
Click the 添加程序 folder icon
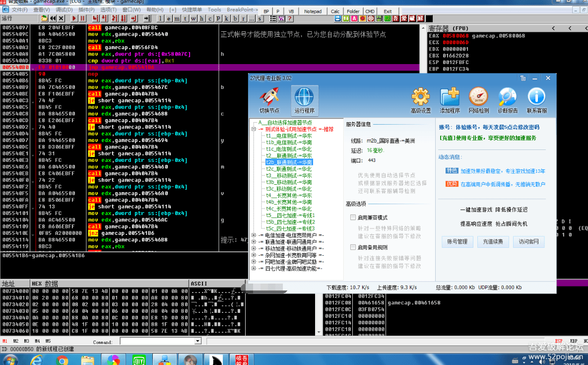click(450, 100)
